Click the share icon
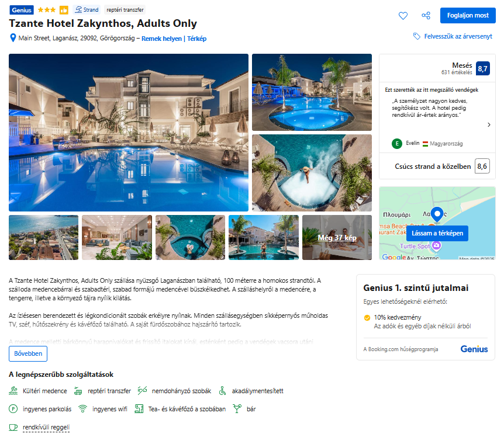This screenshot has height=437, width=504. point(426,15)
